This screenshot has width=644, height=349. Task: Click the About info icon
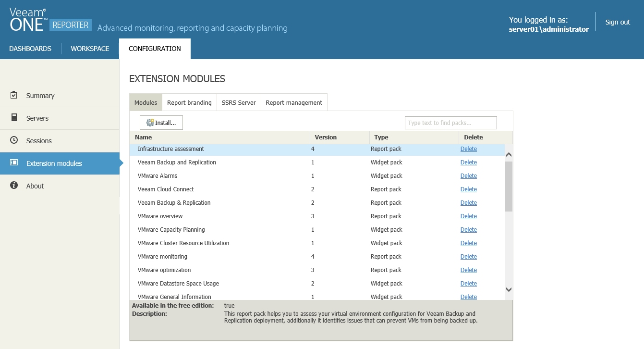point(14,186)
